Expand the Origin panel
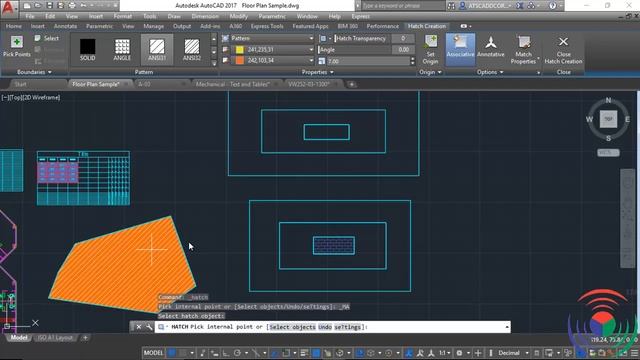 click(430, 72)
